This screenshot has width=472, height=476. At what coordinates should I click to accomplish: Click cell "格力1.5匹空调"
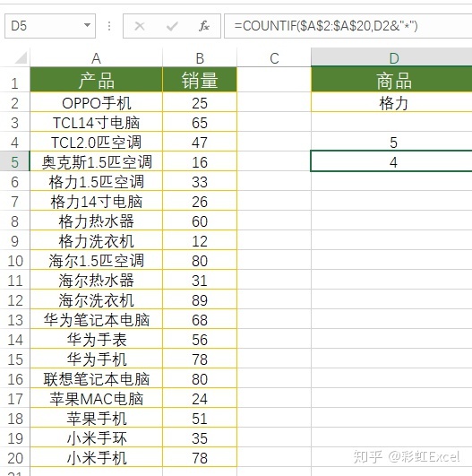96,182
